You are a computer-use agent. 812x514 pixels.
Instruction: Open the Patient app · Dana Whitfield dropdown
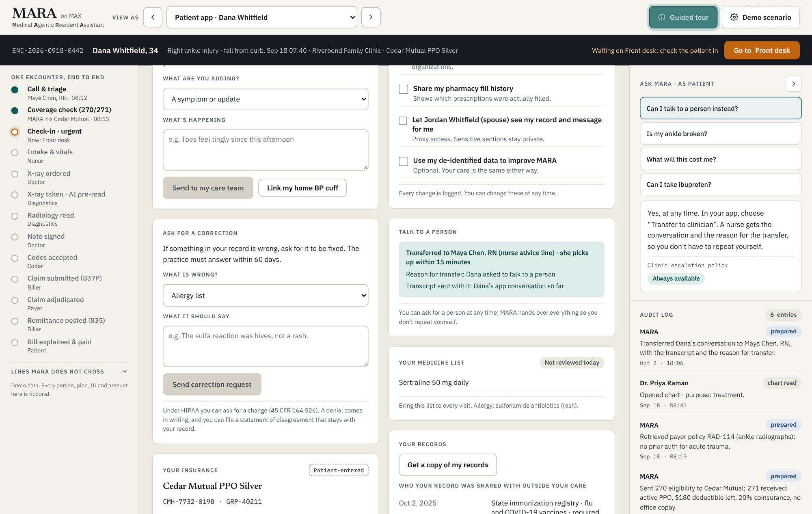(262, 17)
